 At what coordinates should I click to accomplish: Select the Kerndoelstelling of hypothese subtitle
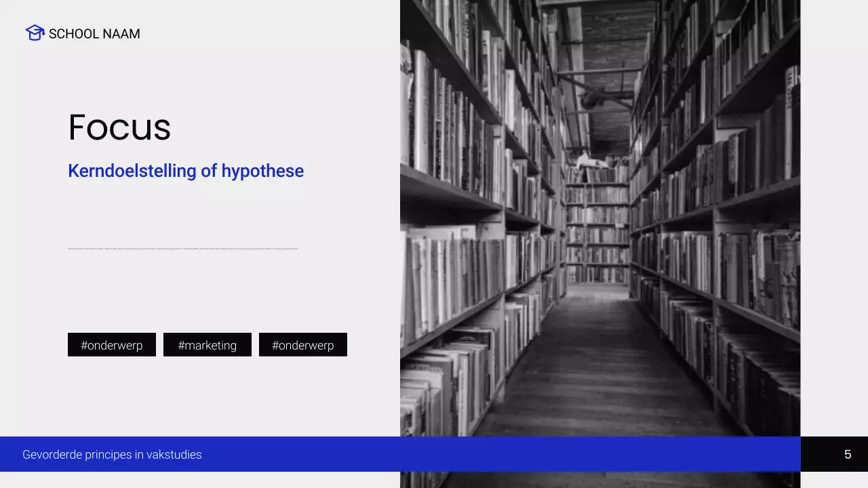185,171
